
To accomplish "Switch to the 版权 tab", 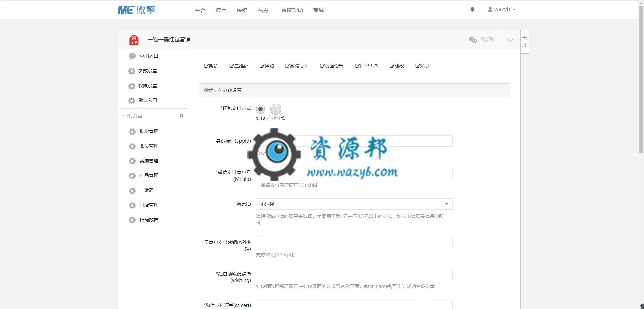I will tap(397, 66).
